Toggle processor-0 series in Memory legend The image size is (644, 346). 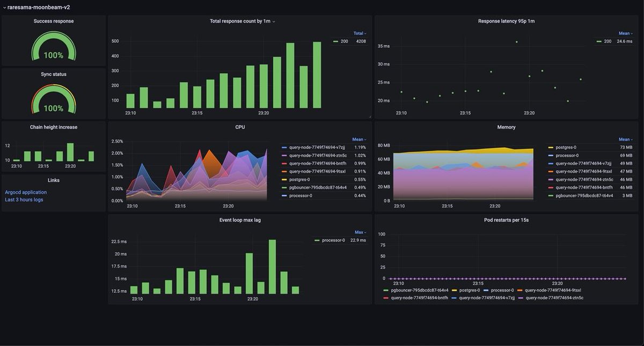tap(567, 155)
